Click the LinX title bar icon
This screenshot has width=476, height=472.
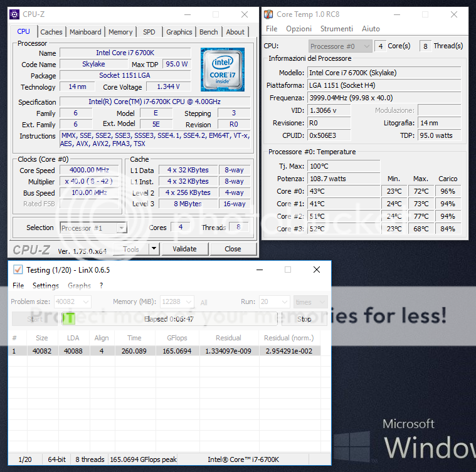[x=18, y=270]
